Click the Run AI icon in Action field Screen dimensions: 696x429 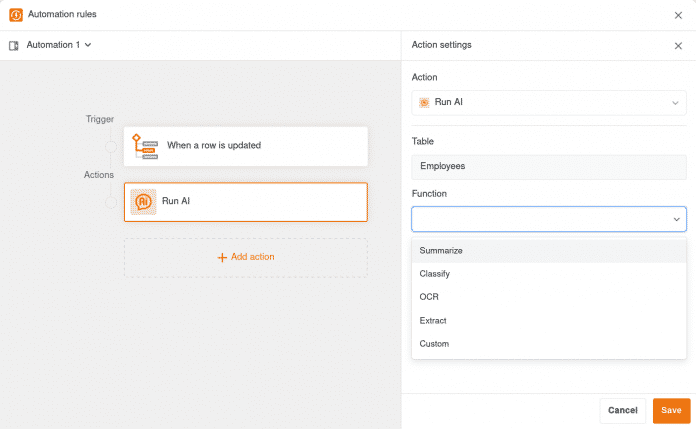424,102
